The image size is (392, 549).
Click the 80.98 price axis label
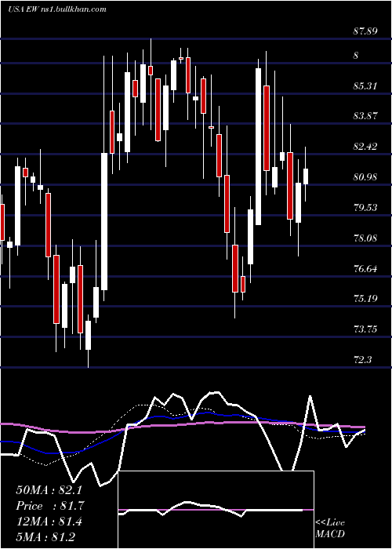tap(365, 177)
